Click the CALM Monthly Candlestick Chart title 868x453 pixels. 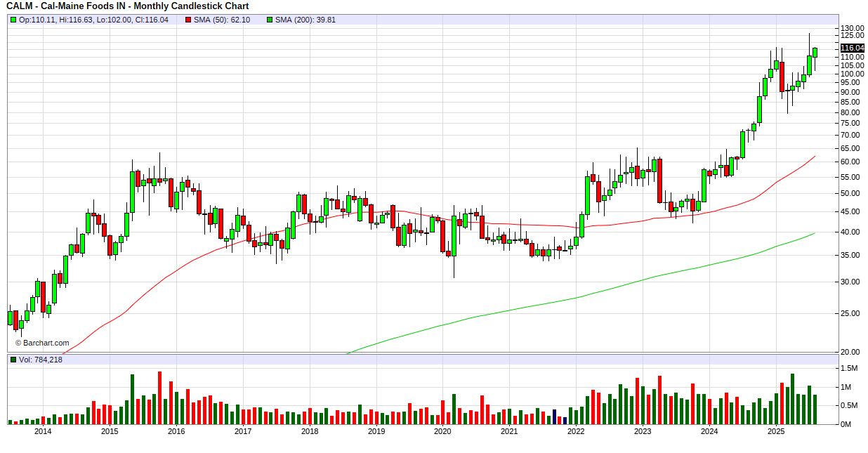127,6
